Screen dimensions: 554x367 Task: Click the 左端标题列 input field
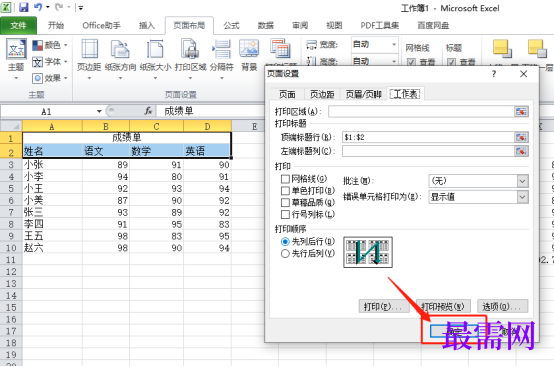428,151
